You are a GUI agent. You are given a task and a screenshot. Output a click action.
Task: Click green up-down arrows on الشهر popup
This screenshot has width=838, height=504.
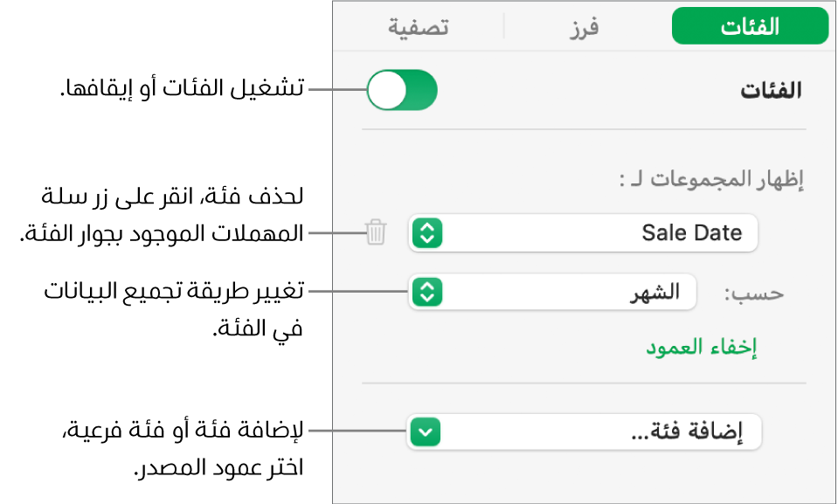(426, 293)
